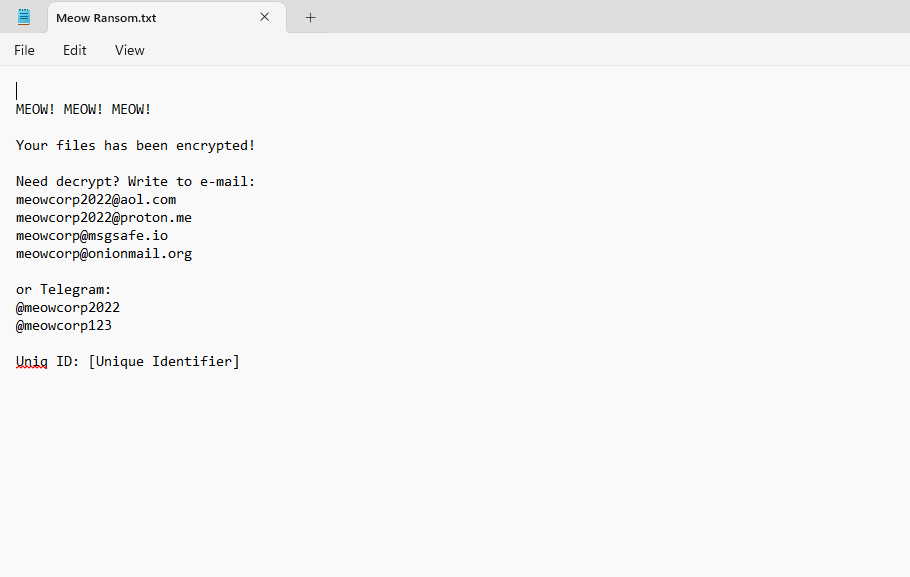Place cursor in MEOW! MEOW! MEOW! line
Viewport: 910px width, 577px height.
coord(84,109)
